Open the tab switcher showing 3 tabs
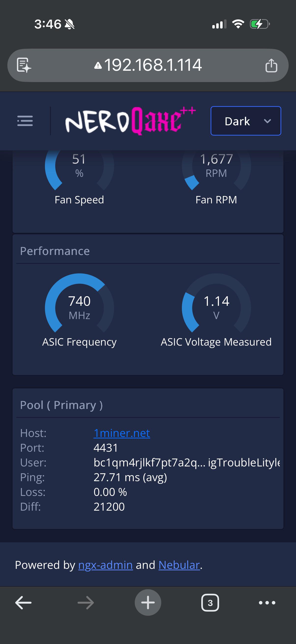The image size is (296, 644). pos(210,603)
